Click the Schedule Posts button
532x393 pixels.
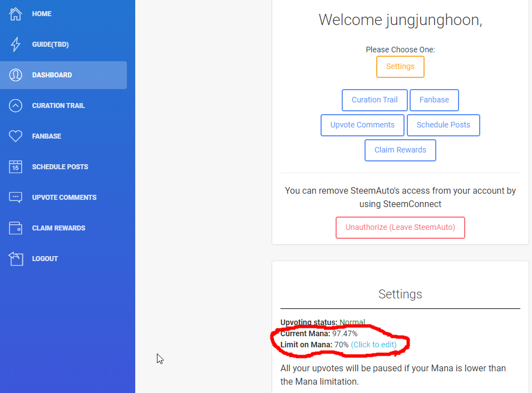point(443,125)
